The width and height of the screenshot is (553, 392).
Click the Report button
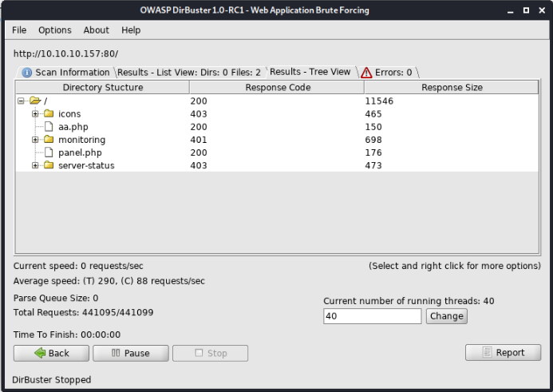503,353
